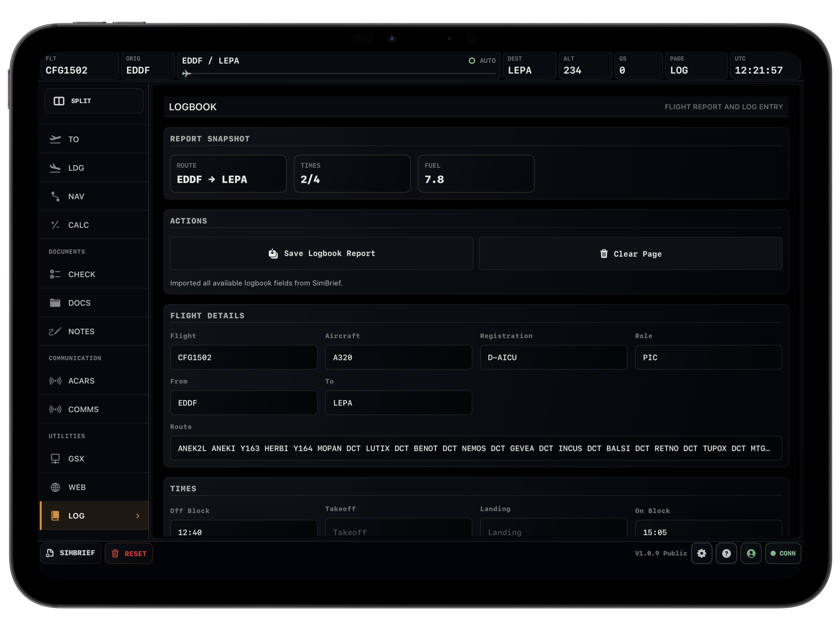
Task: Open the user account icon
Action: (751, 553)
